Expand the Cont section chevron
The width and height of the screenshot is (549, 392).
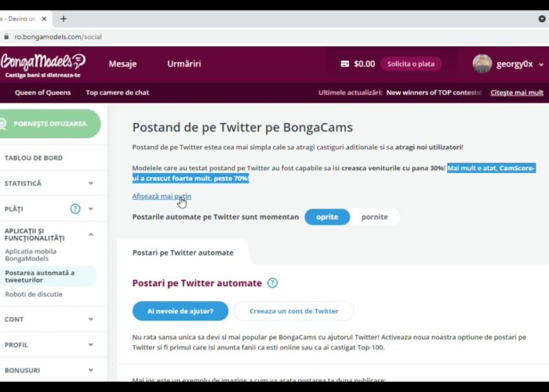91,319
